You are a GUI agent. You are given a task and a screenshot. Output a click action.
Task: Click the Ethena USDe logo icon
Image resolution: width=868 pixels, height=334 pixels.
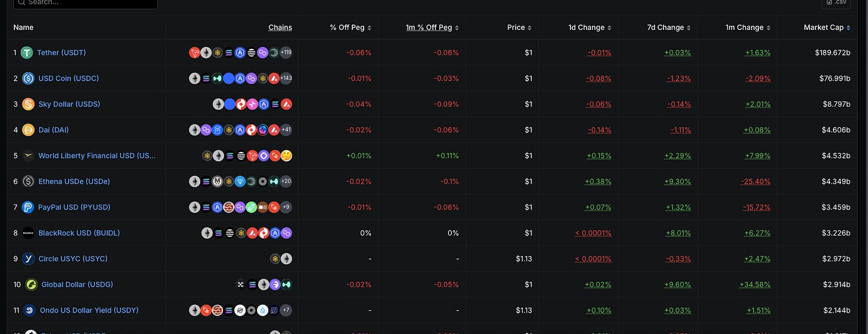28,181
